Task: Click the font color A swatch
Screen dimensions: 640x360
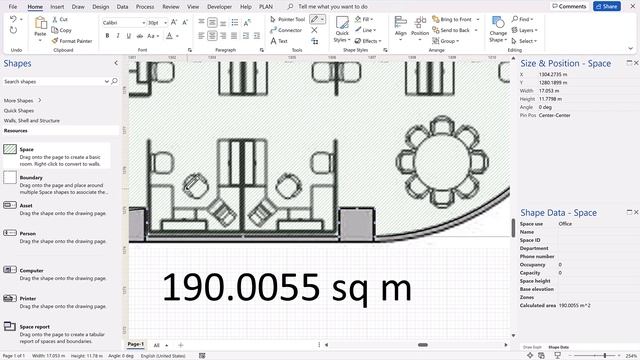Action: pos(169,36)
